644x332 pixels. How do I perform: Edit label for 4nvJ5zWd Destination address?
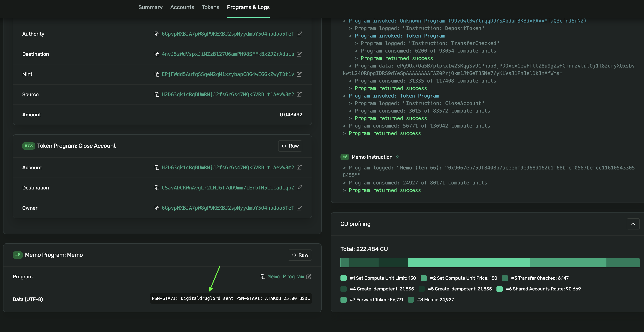299,54
